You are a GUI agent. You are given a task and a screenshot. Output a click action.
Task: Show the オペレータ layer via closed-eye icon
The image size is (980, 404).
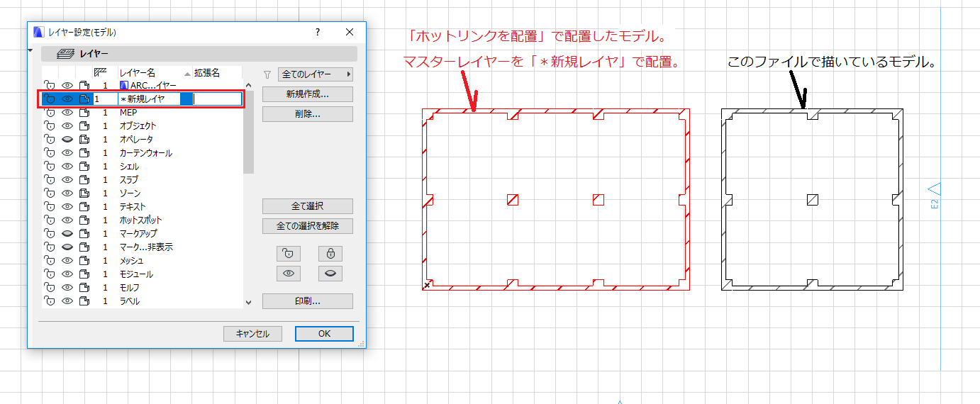[x=67, y=140]
